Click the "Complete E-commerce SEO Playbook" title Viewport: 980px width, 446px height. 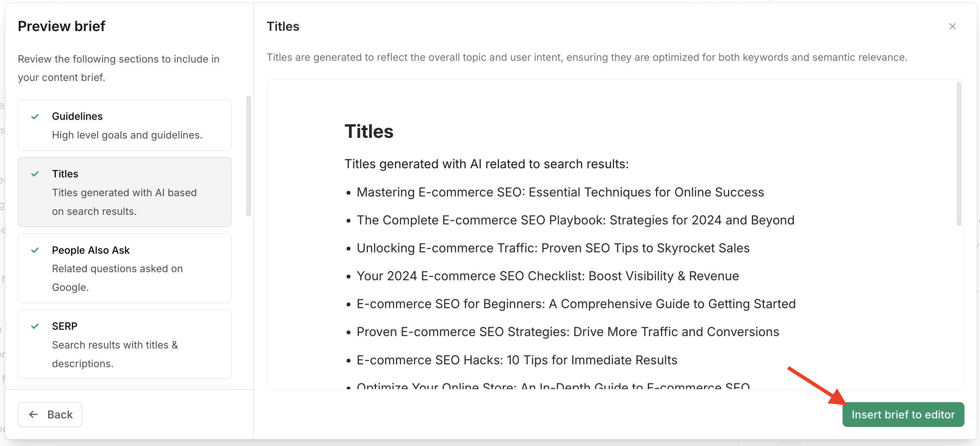[575, 220]
